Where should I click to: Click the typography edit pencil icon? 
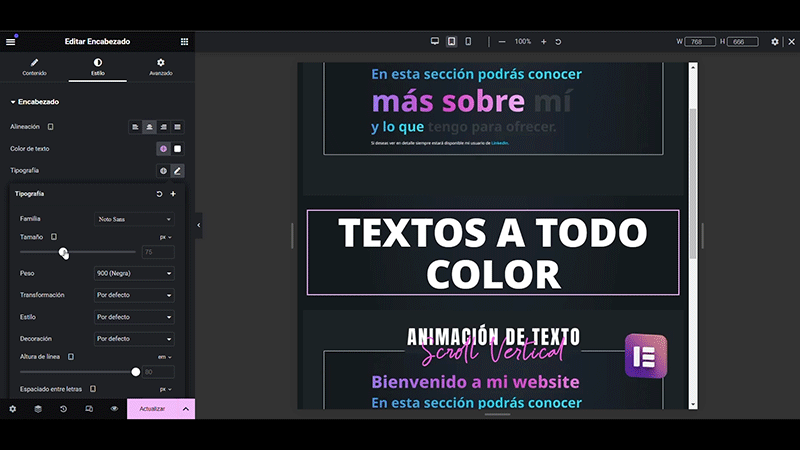(177, 171)
